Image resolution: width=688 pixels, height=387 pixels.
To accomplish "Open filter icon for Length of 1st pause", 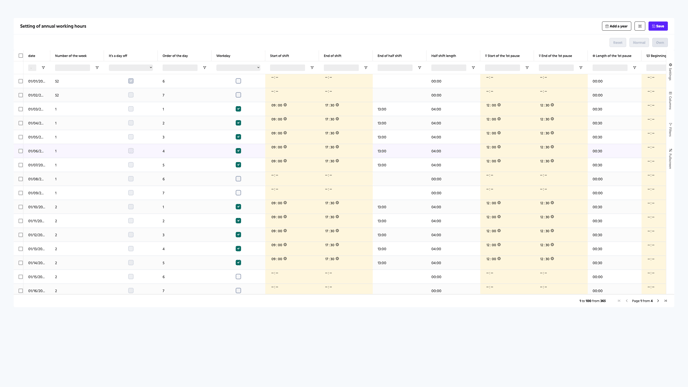I will [634, 68].
